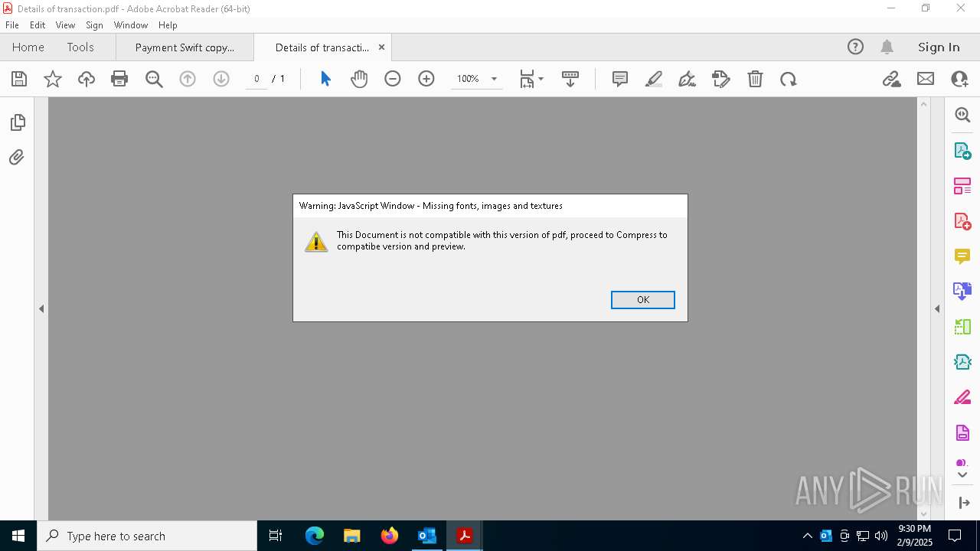
Task: Zoom out with minus button
Action: pyautogui.click(x=393, y=79)
